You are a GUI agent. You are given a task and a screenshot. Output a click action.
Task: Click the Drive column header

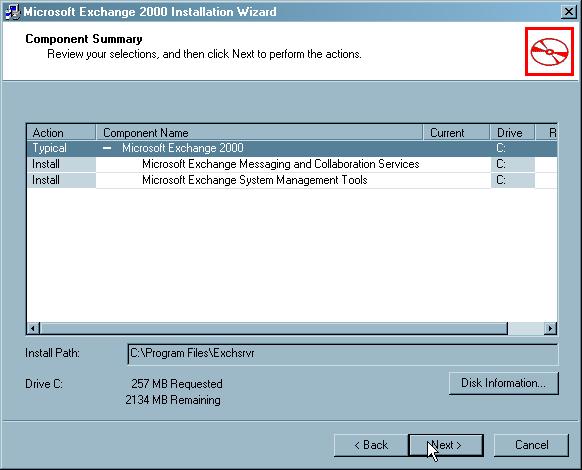click(512, 133)
